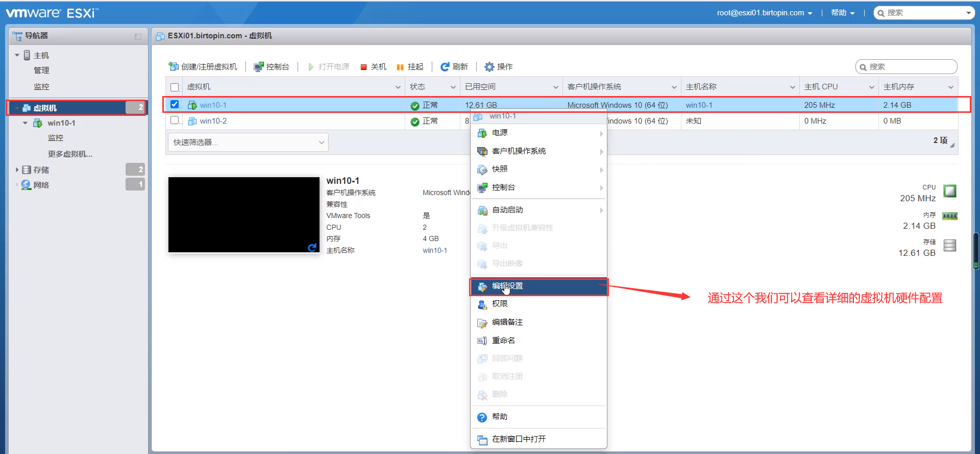This screenshot has height=454, width=980.
Task: Click the green power-on (打开电源) icon
Action: pyautogui.click(x=311, y=67)
